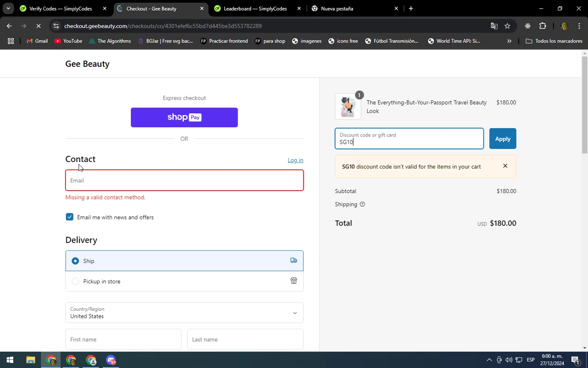Open the Windows Start menu
588x368 pixels.
point(10,360)
